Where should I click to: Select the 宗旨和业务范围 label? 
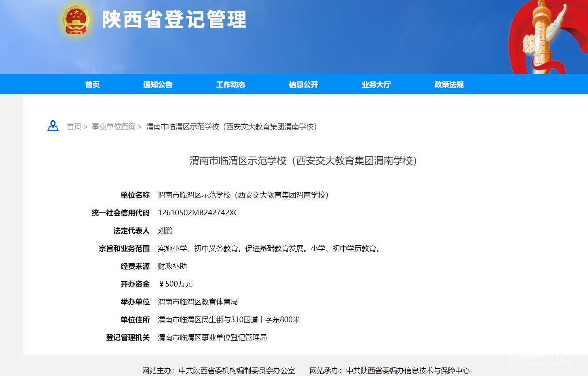click(x=124, y=249)
